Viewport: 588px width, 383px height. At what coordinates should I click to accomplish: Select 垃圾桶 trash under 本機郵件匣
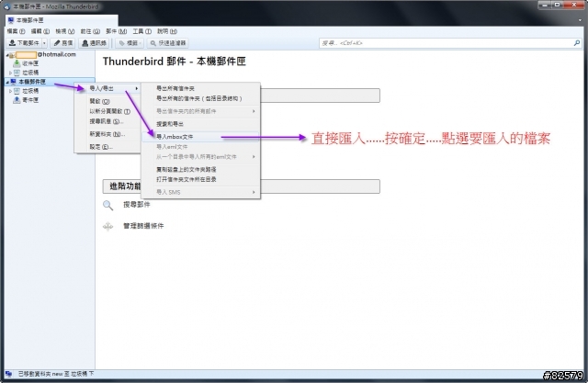click(30, 91)
